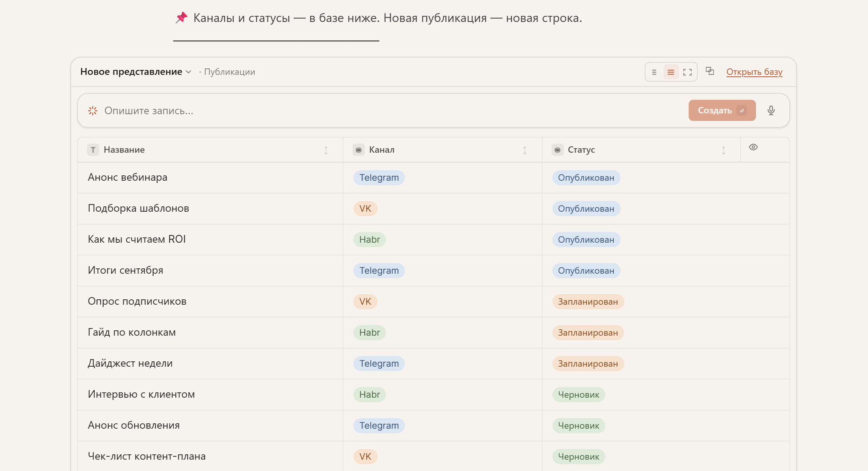Open the Дайджест недели record
This screenshot has width=868, height=471.
(x=130, y=363)
